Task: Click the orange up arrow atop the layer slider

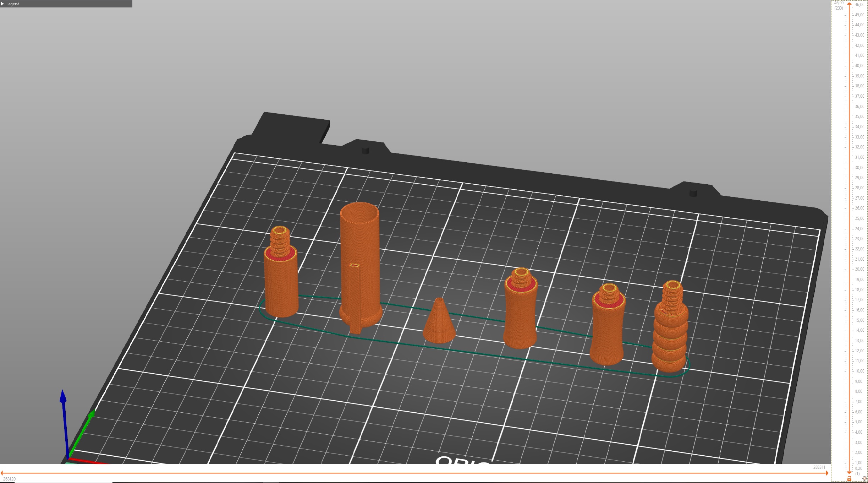Action: [x=849, y=4]
